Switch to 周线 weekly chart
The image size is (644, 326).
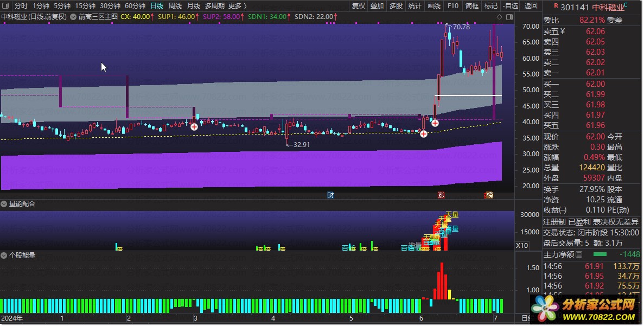[x=175, y=6]
